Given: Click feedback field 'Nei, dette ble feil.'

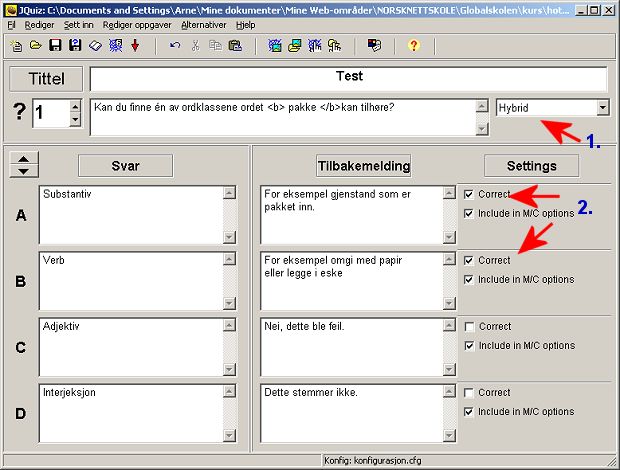Looking at the screenshot, I should (x=352, y=347).
